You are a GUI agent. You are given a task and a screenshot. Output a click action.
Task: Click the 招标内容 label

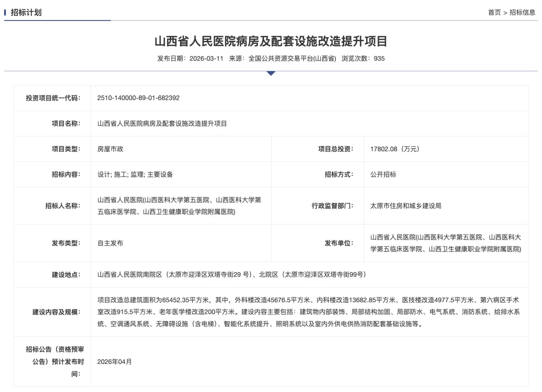66,174
